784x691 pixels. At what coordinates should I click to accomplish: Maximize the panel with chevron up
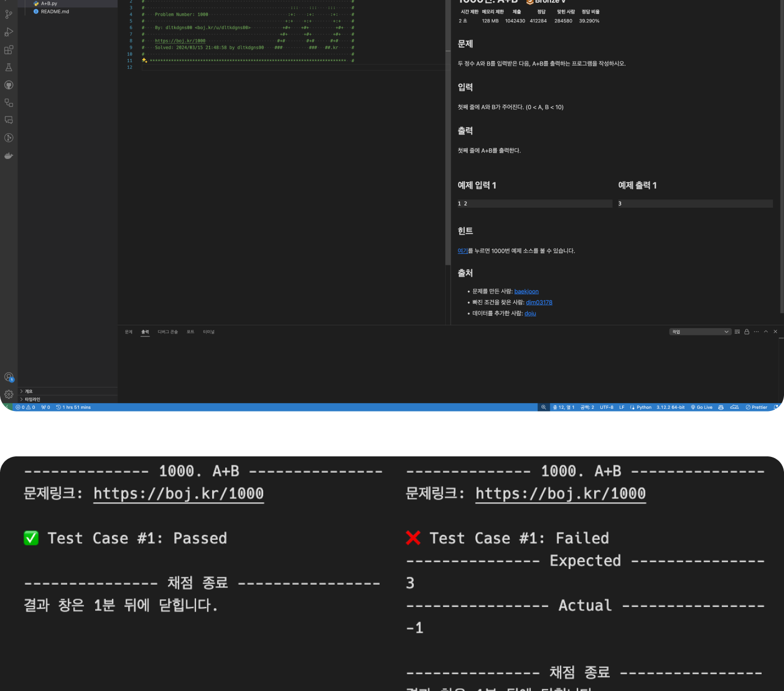pos(766,332)
